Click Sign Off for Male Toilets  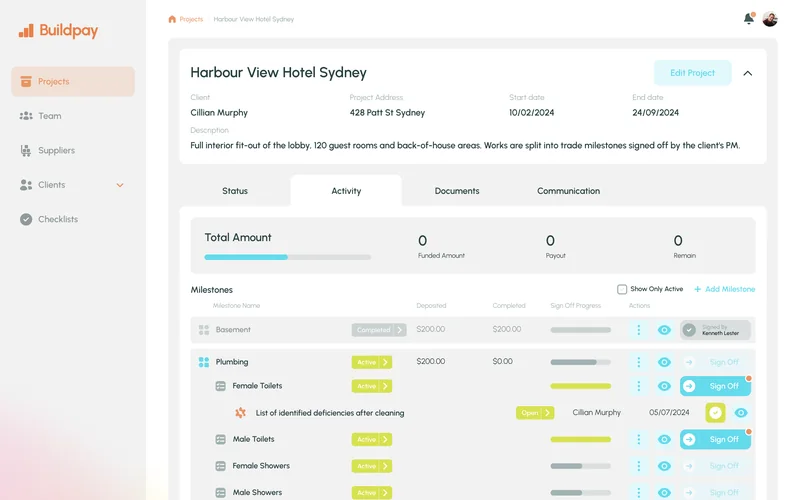[715, 439]
